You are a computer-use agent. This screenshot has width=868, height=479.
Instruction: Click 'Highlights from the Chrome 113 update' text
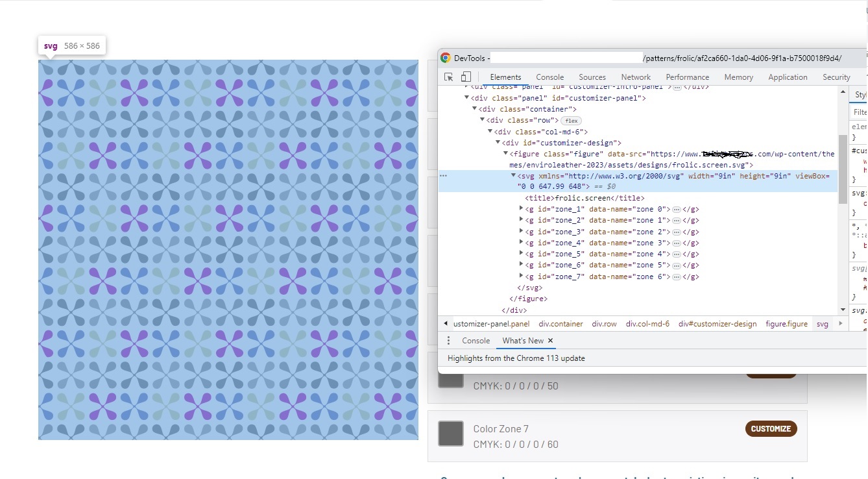pos(516,358)
